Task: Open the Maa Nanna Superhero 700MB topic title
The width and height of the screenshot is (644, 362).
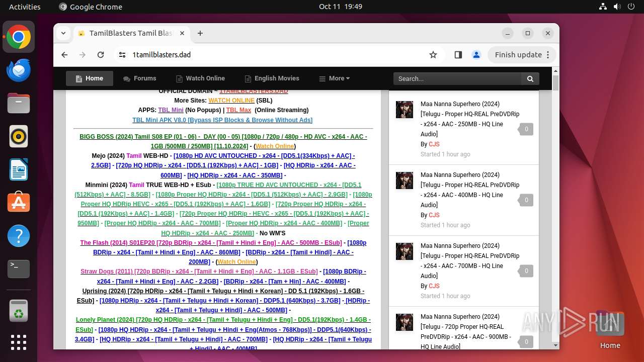Action: click(x=470, y=261)
